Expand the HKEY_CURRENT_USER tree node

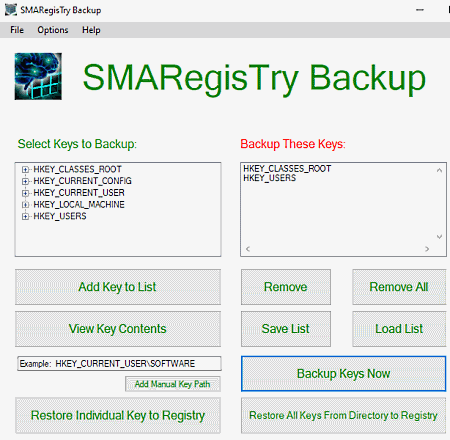click(25, 193)
